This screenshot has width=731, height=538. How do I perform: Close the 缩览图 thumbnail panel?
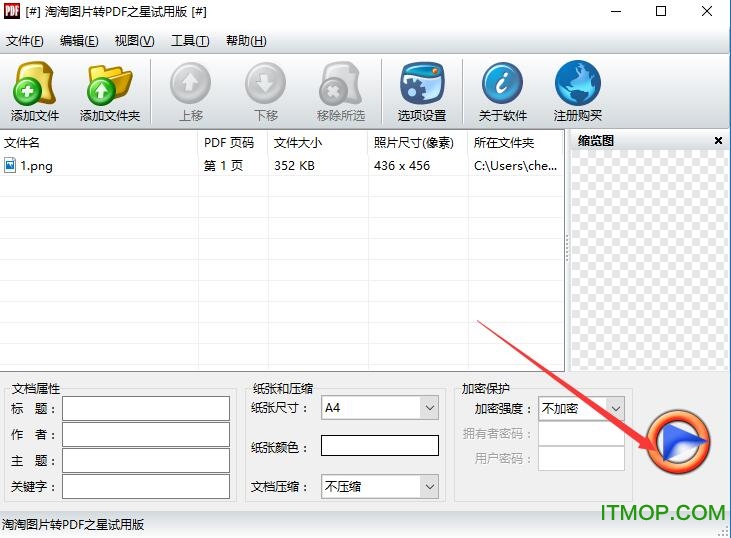click(x=718, y=141)
